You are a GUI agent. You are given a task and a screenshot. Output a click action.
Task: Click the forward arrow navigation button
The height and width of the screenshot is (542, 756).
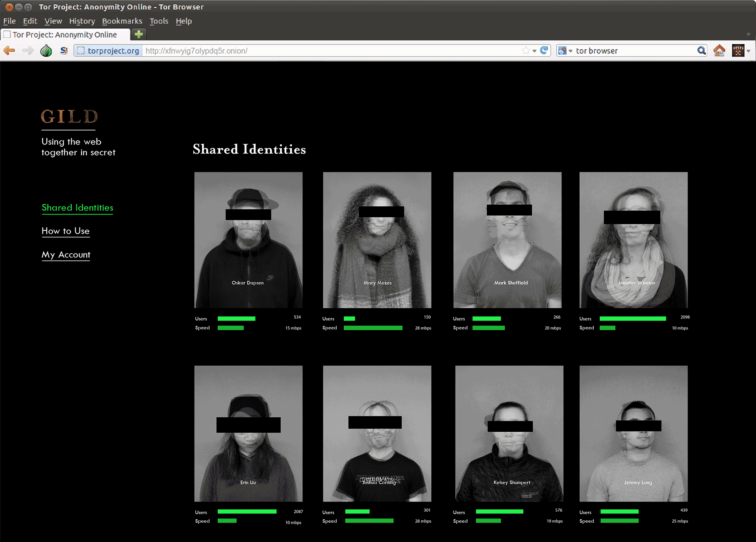(x=28, y=50)
